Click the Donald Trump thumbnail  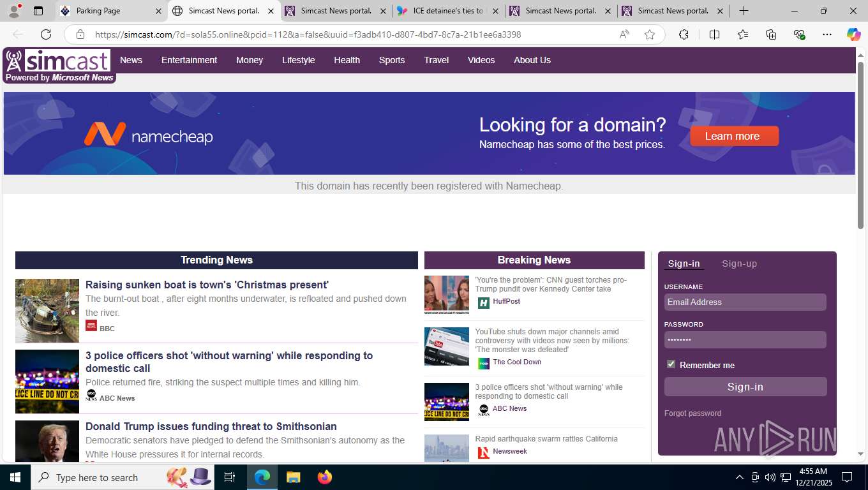(x=47, y=441)
